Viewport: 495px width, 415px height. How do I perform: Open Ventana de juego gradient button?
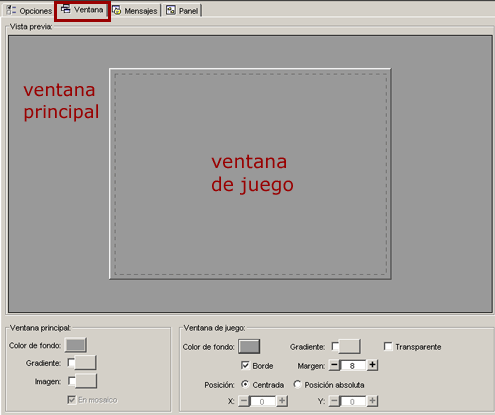pyautogui.click(x=349, y=346)
